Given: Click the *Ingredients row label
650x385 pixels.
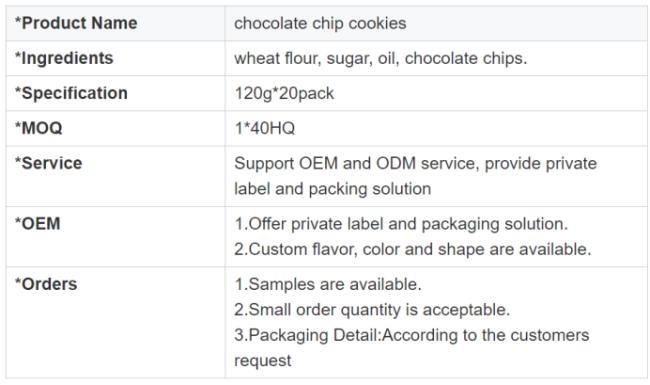Looking at the screenshot, I should pos(64,58).
